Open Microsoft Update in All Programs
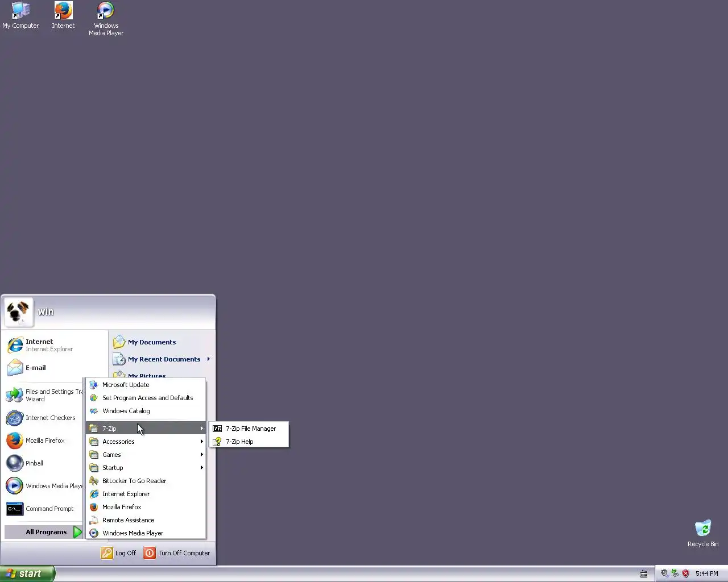The width and height of the screenshot is (728, 582). 146,385
